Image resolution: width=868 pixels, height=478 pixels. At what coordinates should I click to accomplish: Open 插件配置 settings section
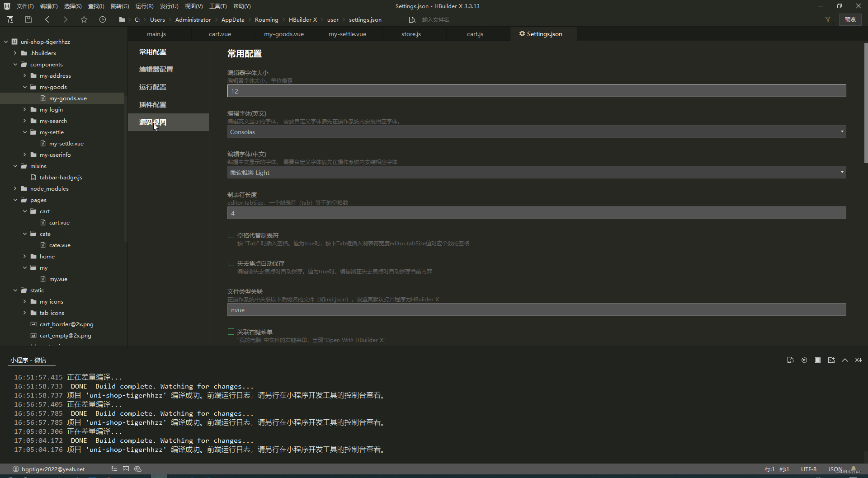pyautogui.click(x=153, y=104)
